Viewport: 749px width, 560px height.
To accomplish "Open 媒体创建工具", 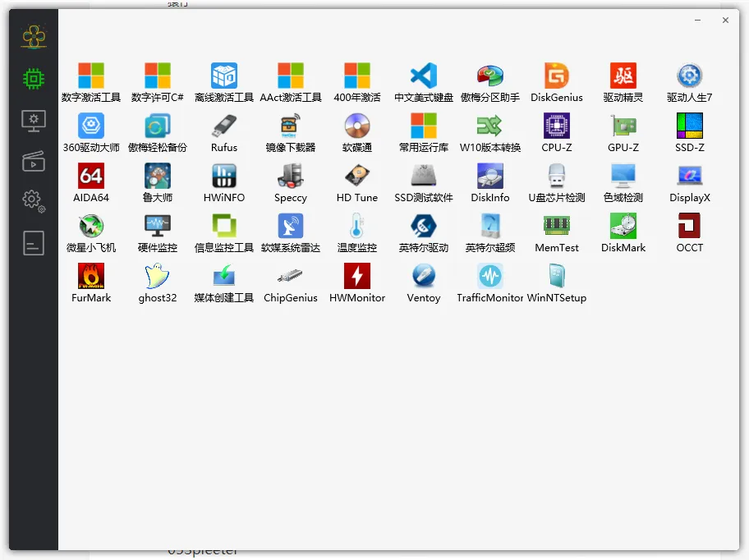I will click(224, 276).
